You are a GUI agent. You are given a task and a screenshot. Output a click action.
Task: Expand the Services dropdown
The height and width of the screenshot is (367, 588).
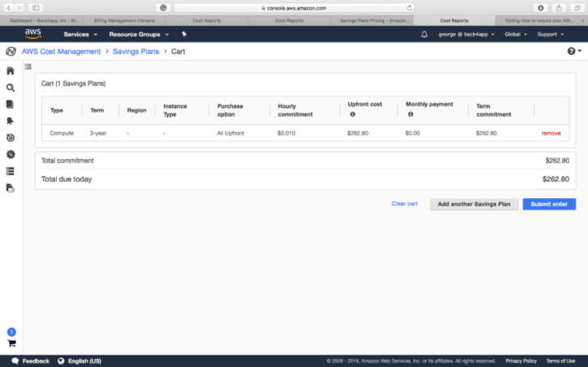tap(80, 34)
